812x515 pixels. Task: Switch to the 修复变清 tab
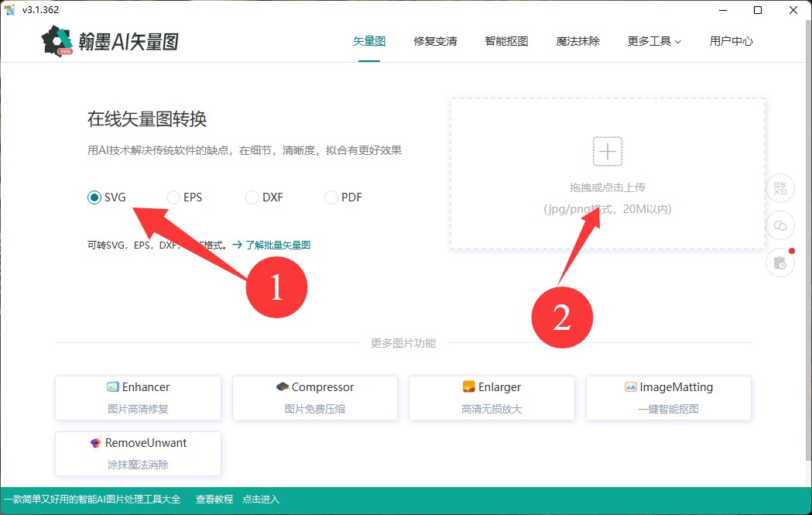click(435, 41)
